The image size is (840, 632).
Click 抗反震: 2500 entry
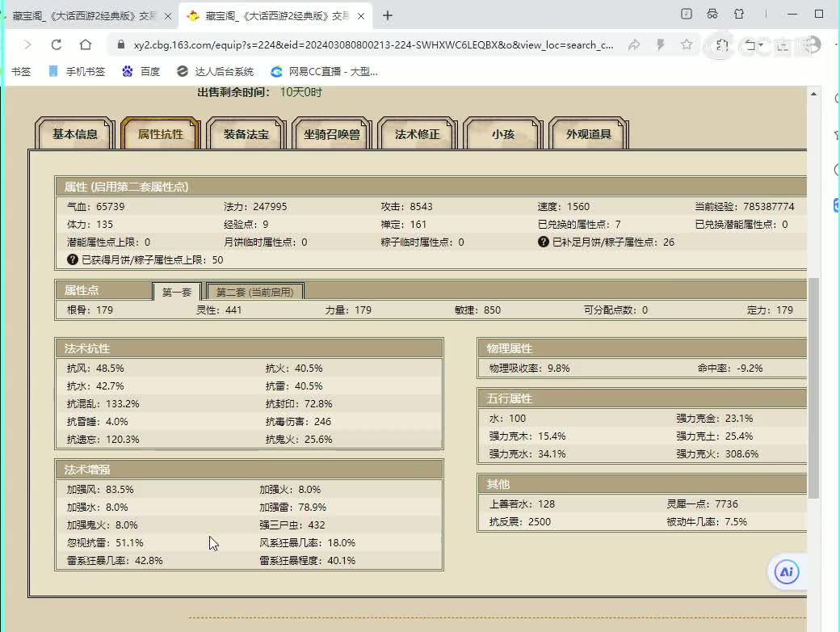pyautogui.click(x=519, y=521)
